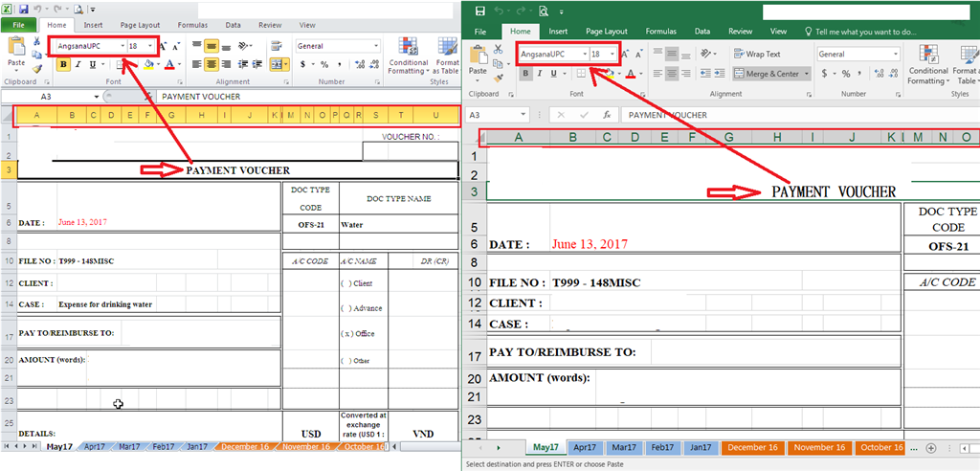The image size is (980, 471).
Task: Click new sheet plus button in right window
Action: tap(930, 448)
